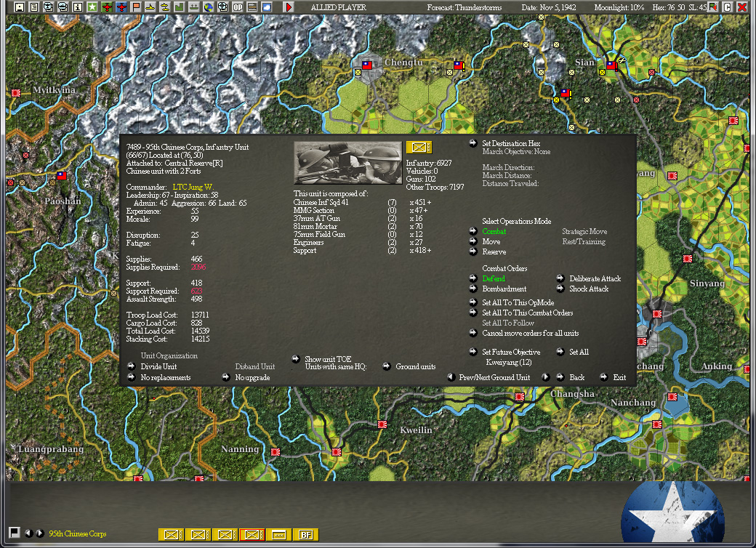Click Show unit TOE

[328, 359]
